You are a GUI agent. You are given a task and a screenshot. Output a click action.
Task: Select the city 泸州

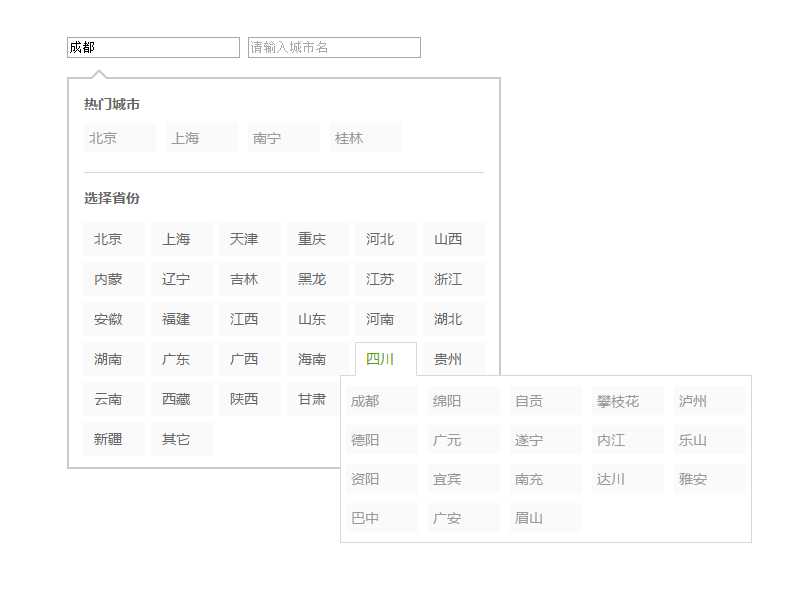click(709, 401)
